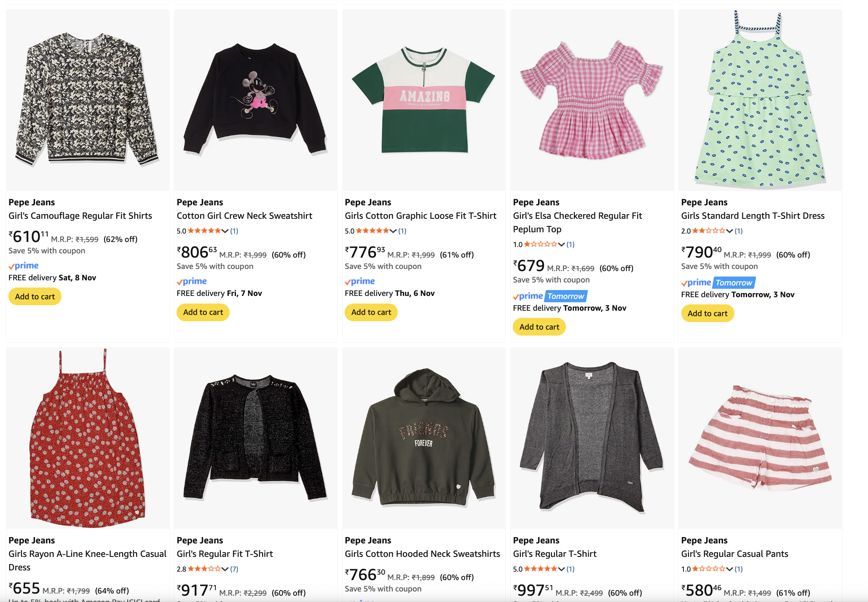This screenshot has width=868, height=602.
Task: Add Graphic Loose Fit T-Shirt to cart
Action: pyautogui.click(x=371, y=312)
